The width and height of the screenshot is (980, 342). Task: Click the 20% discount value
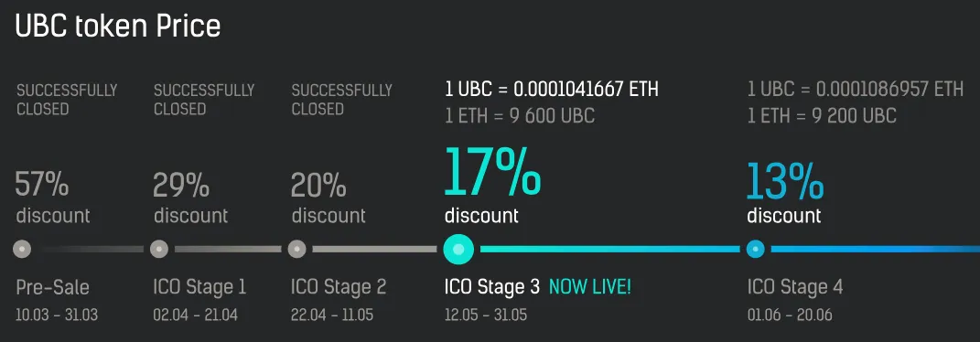pos(318,185)
